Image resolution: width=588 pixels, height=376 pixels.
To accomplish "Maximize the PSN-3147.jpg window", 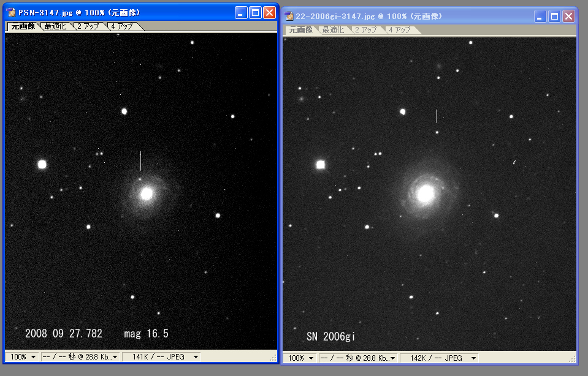I will [256, 13].
